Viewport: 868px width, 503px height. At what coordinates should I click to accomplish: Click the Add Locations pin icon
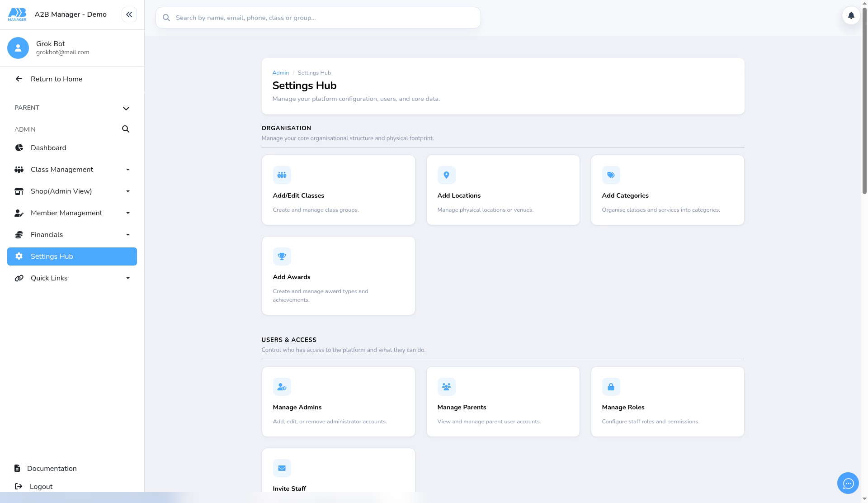[x=446, y=175]
